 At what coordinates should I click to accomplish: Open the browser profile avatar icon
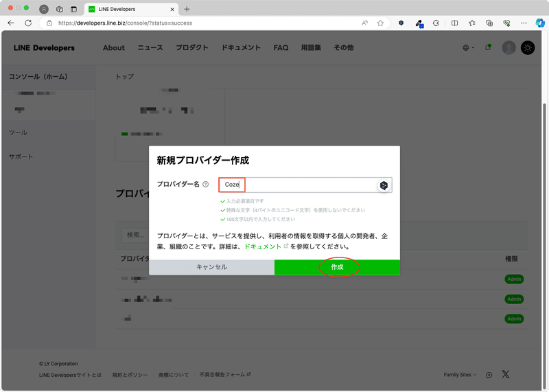pos(44,9)
